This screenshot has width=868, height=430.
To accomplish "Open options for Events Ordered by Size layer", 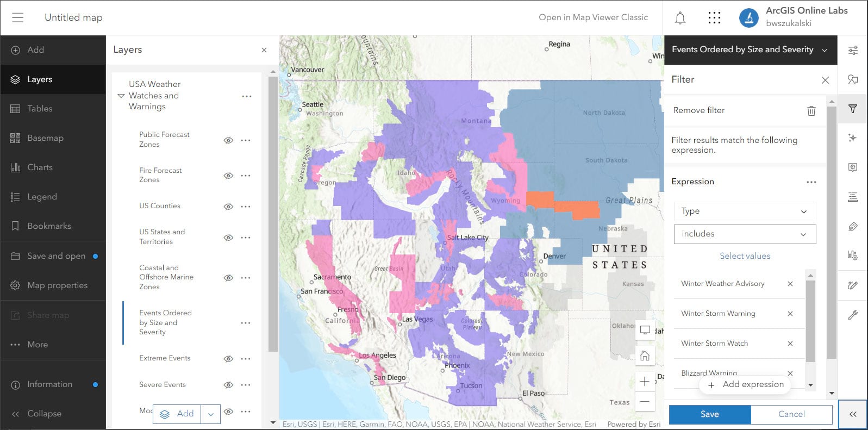I will pos(246,323).
